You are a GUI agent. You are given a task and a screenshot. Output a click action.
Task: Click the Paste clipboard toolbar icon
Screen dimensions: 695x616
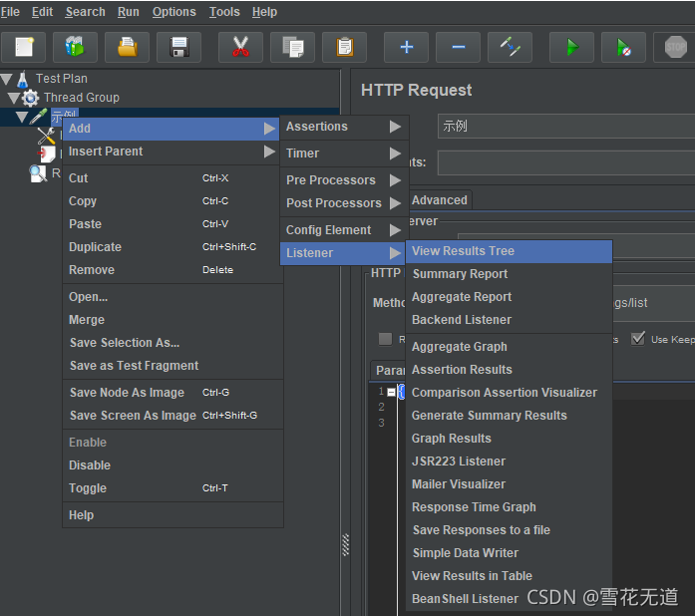coord(344,47)
